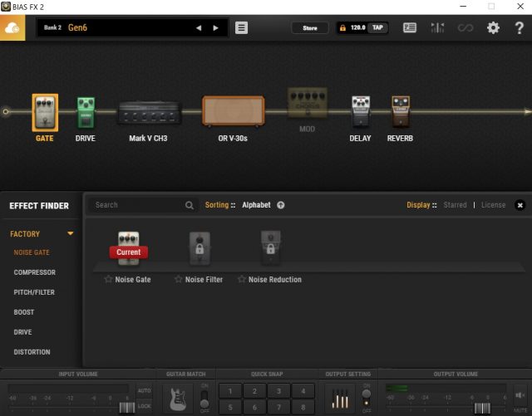This screenshot has height=416, width=532.
Task: Click the locked Noise Filter pedal
Action: (x=199, y=248)
